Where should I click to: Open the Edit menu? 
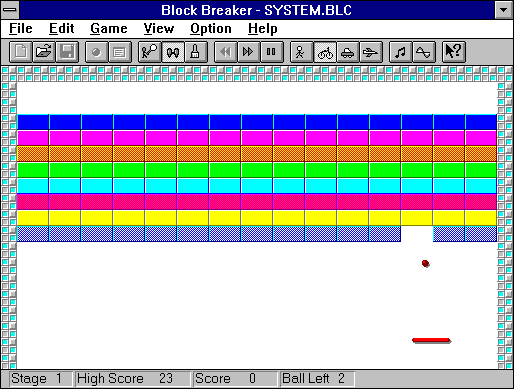62,29
